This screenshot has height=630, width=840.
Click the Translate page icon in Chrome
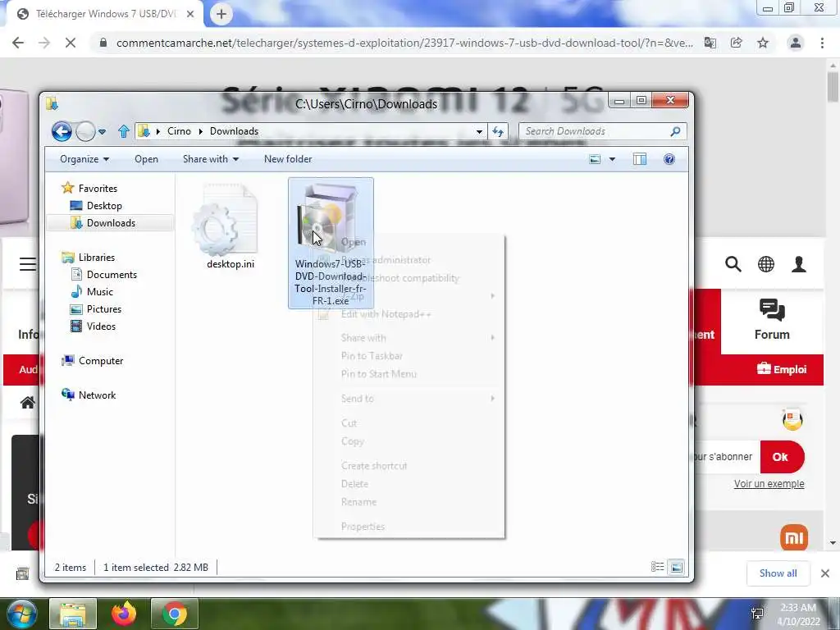(710, 43)
